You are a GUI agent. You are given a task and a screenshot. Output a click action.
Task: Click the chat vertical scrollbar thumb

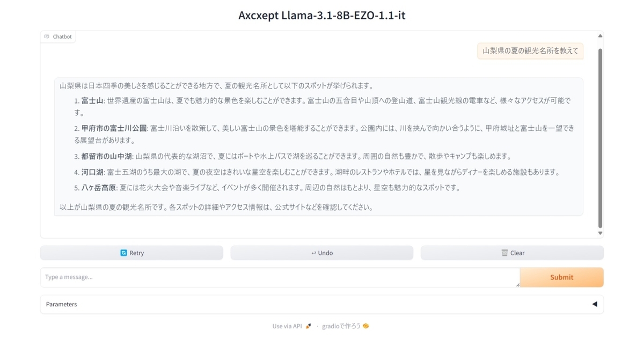600,138
